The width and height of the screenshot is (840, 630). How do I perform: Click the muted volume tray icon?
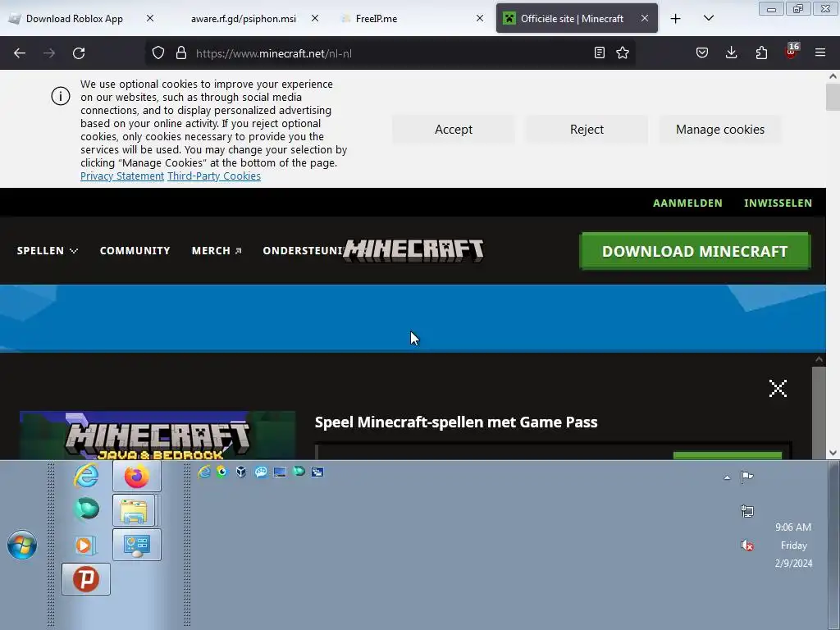point(747,546)
